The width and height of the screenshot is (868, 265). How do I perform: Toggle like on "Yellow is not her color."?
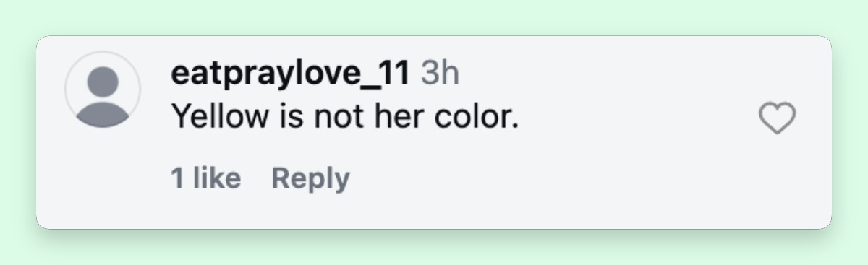pyautogui.click(x=777, y=118)
